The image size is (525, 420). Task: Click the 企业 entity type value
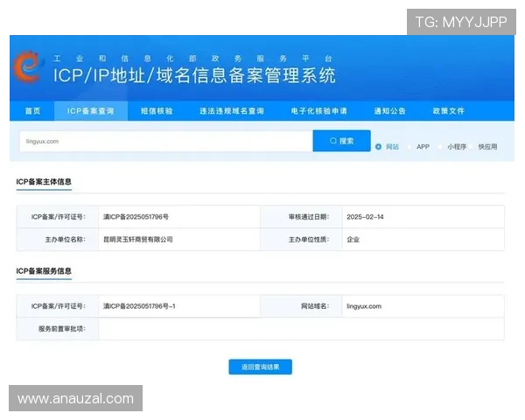(353, 240)
